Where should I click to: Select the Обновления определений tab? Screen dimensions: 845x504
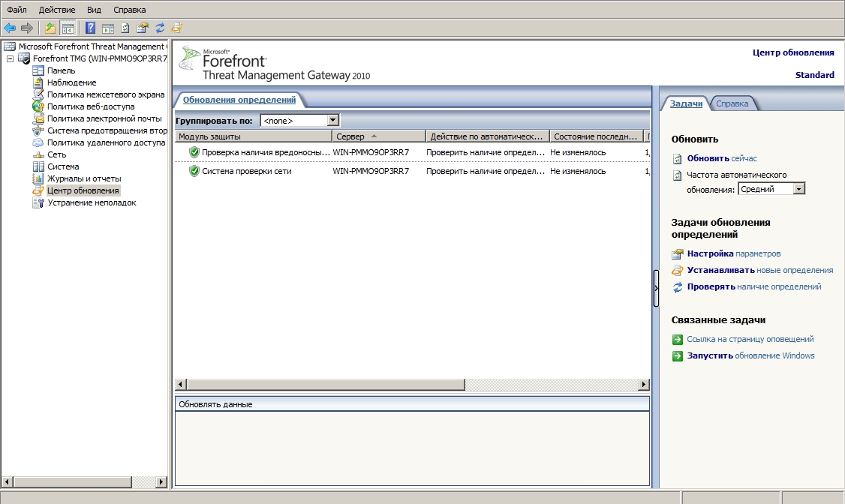239,100
